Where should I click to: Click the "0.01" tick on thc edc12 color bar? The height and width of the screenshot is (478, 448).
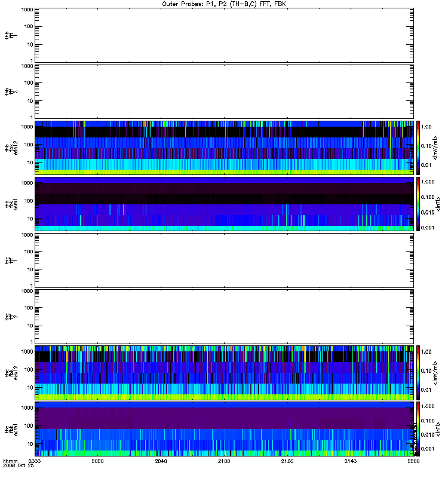426,390
